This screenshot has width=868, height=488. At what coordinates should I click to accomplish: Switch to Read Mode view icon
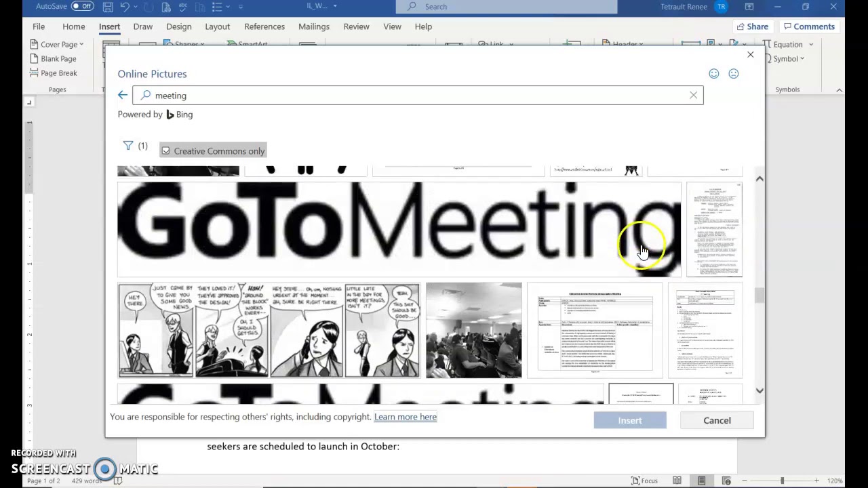(x=677, y=481)
